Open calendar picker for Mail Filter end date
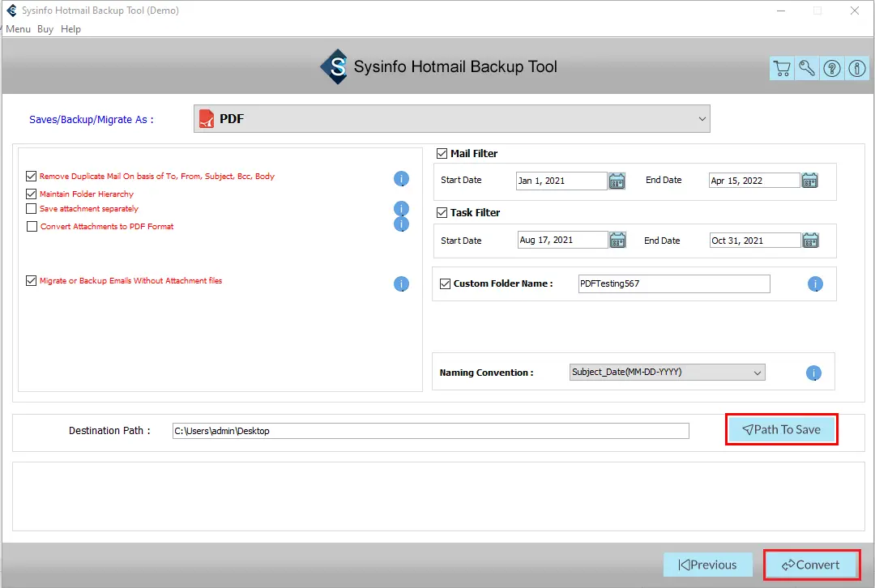This screenshot has width=875, height=588. pyautogui.click(x=809, y=181)
